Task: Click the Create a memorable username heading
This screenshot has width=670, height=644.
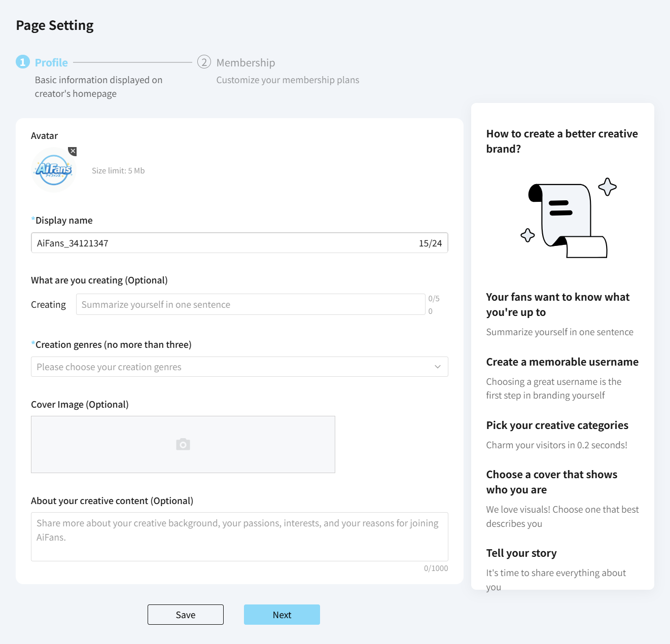Action: [562, 362]
